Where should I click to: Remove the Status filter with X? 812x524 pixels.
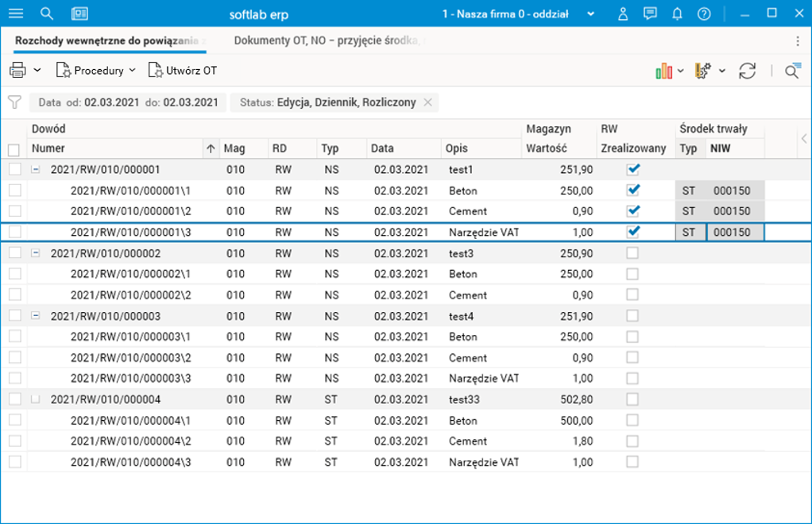pos(427,102)
